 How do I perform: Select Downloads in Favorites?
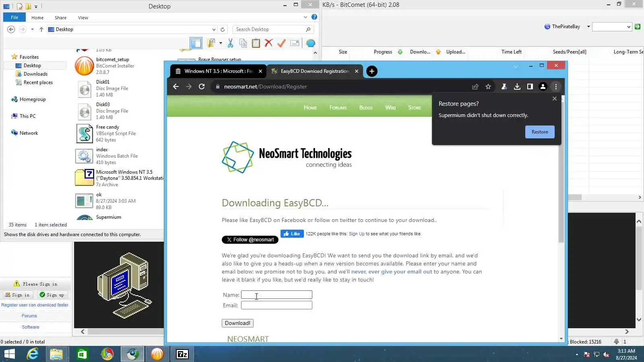(x=35, y=74)
